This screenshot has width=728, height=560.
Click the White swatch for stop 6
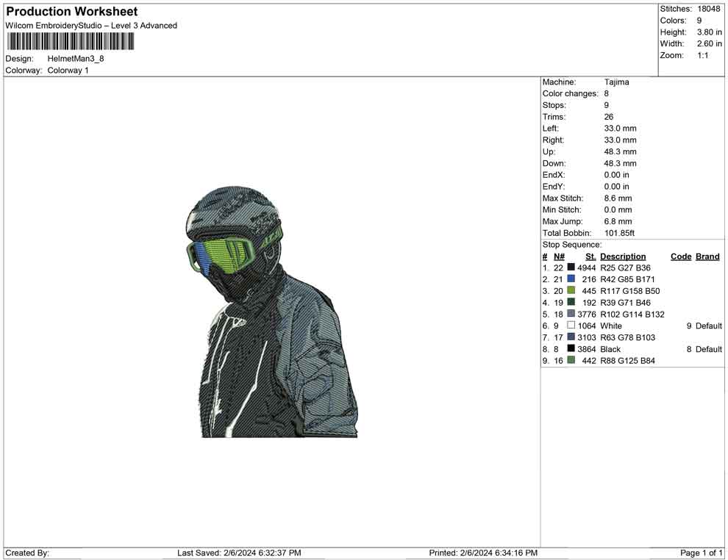[x=571, y=326]
